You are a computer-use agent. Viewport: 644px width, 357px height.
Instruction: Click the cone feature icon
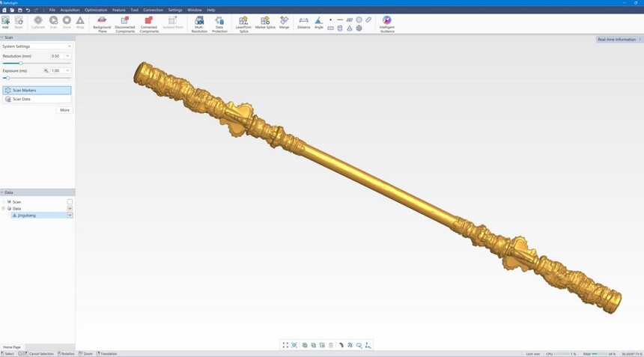pyautogui.click(x=350, y=28)
